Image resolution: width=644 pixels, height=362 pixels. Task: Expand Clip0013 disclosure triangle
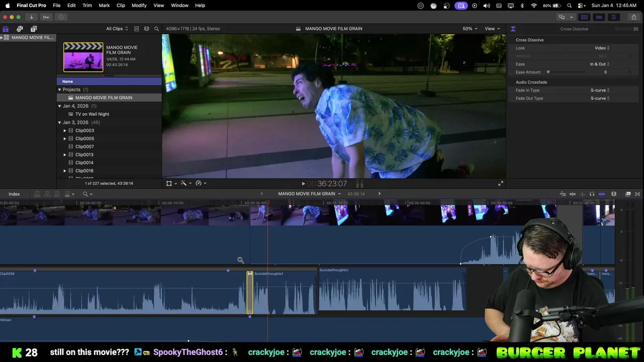point(65,155)
